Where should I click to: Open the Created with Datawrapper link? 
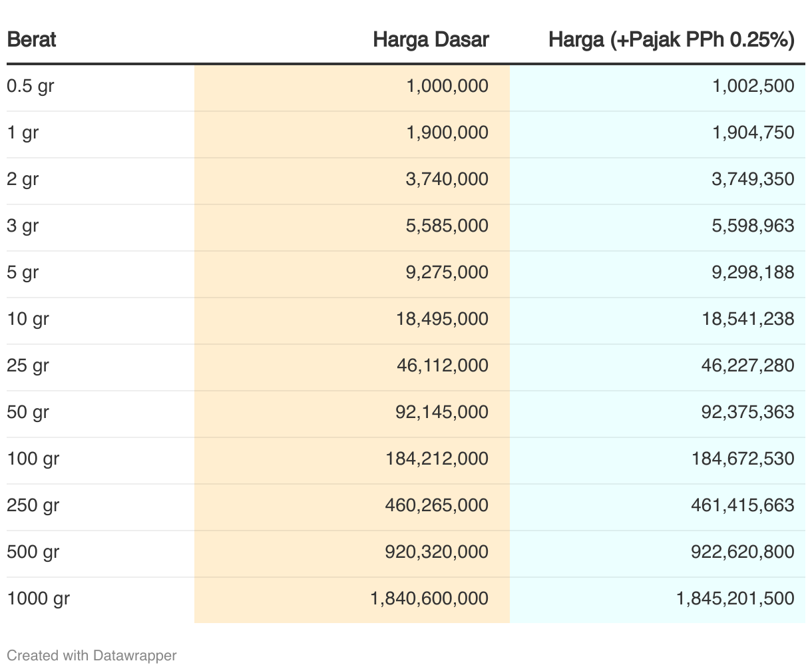[92, 655]
